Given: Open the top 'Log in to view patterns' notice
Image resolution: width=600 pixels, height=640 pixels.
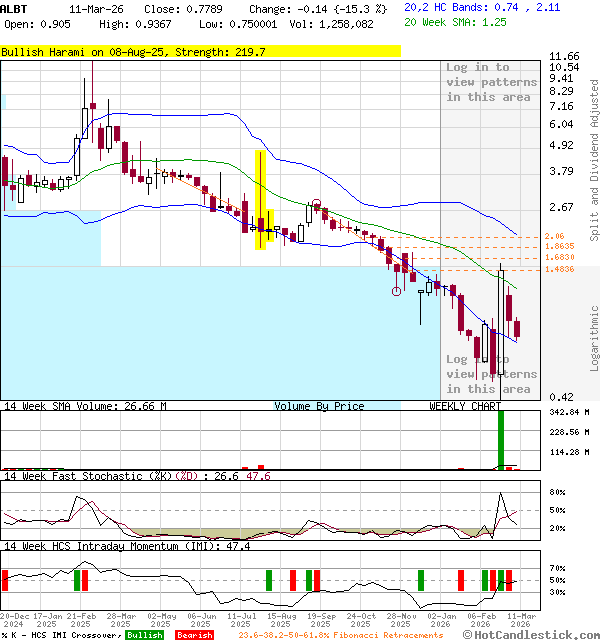Looking at the screenshot, I should pos(490,82).
